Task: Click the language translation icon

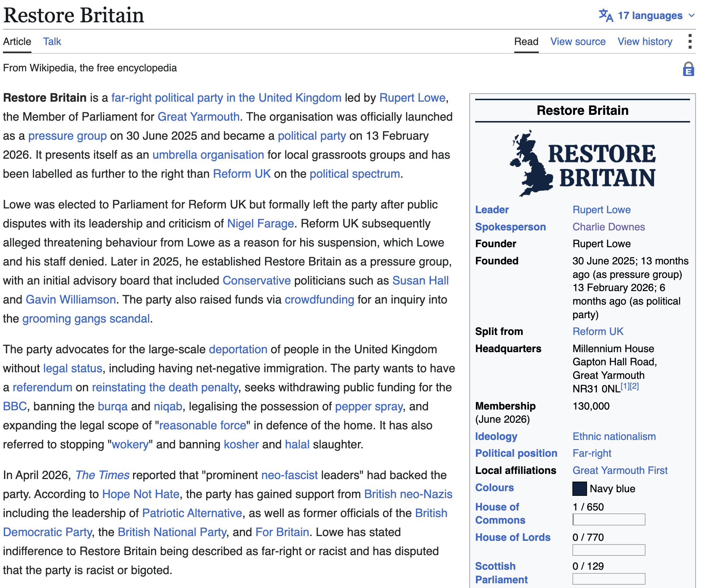Action: 606,15
